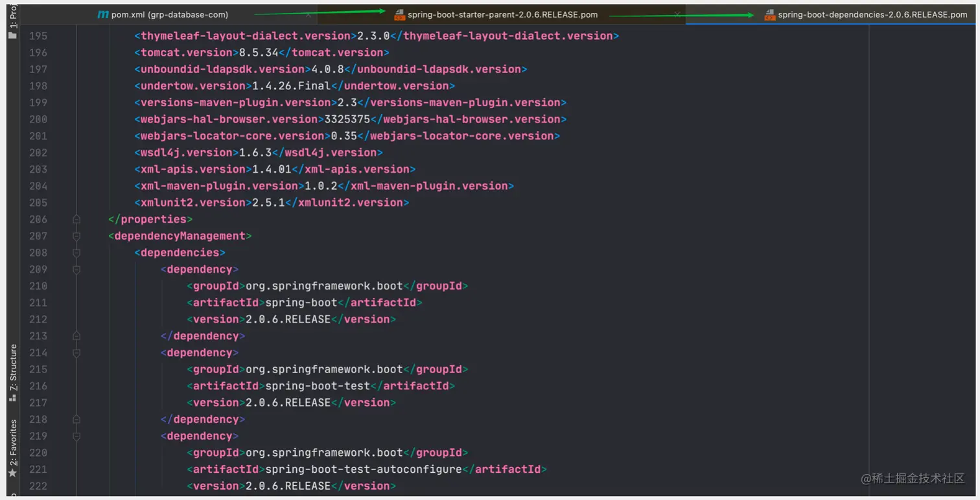980x500 pixels.
Task: Click undertow.version value 1.4.26.Final
Action: tap(292, 85)
